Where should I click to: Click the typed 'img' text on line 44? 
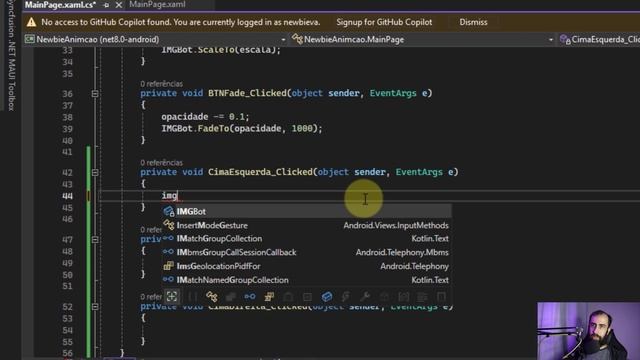(x=169, y=196)
